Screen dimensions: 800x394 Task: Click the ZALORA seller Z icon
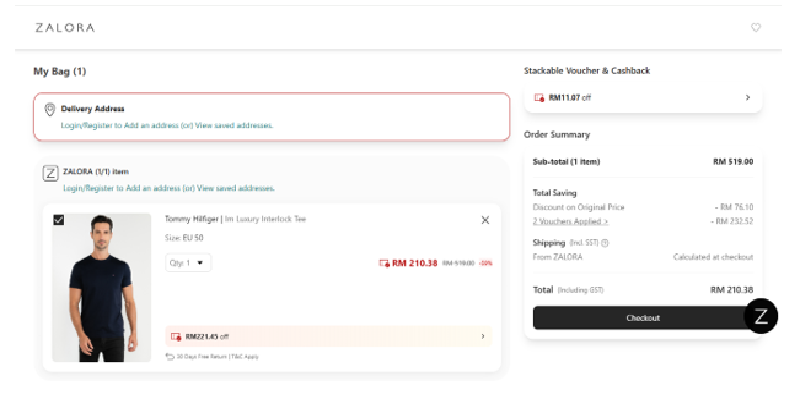(x=51, y=173)
